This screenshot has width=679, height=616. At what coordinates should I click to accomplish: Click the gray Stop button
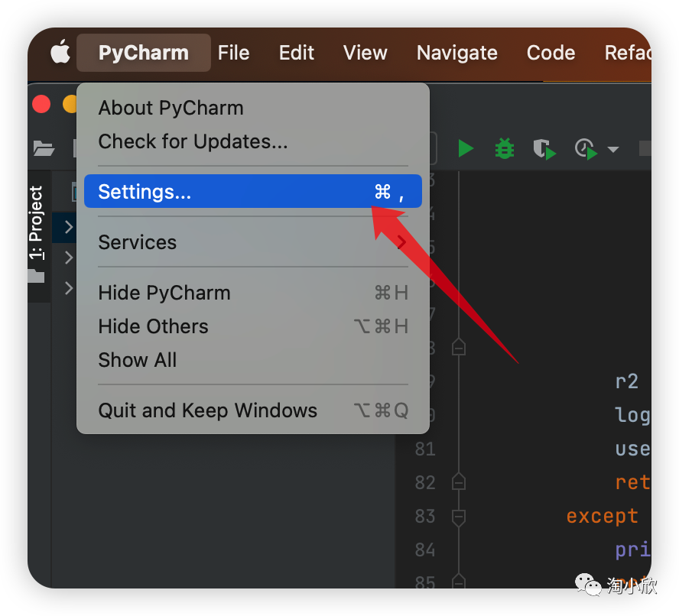coord(645,149)
